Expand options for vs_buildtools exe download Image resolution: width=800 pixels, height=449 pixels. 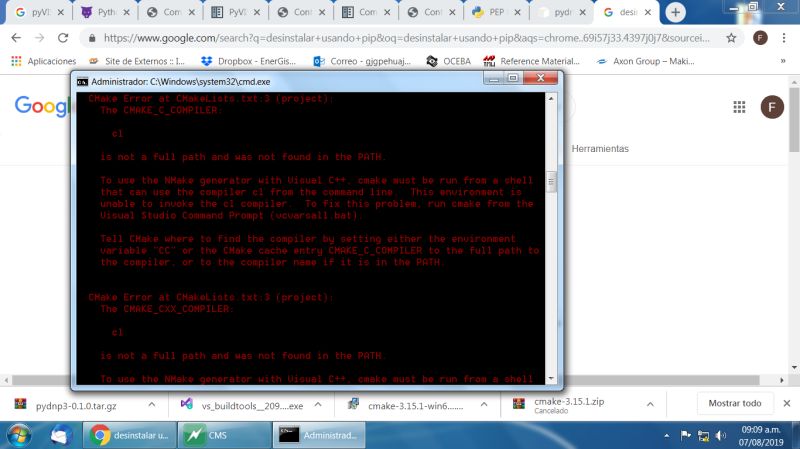pos(318,405)
